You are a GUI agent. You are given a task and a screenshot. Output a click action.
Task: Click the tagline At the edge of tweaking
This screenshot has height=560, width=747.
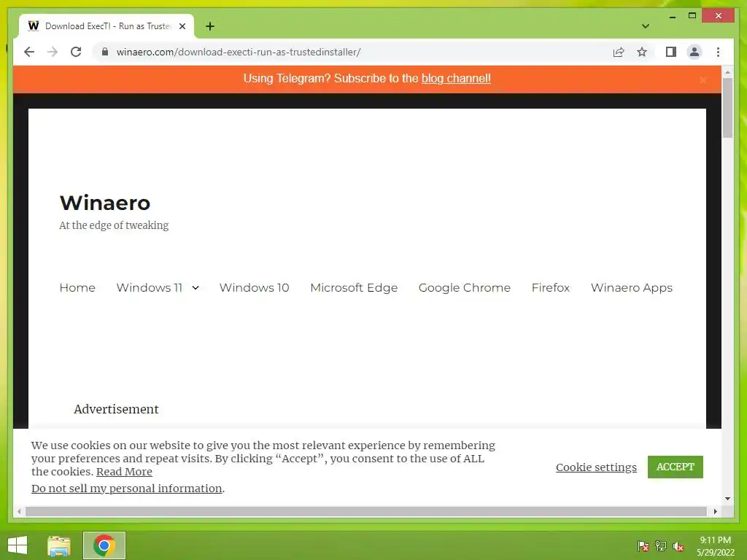point(114,225)
